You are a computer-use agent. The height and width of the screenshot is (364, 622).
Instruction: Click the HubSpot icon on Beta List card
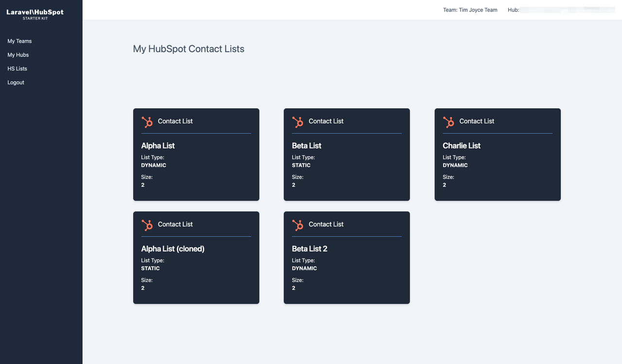[x=298, y=122]
